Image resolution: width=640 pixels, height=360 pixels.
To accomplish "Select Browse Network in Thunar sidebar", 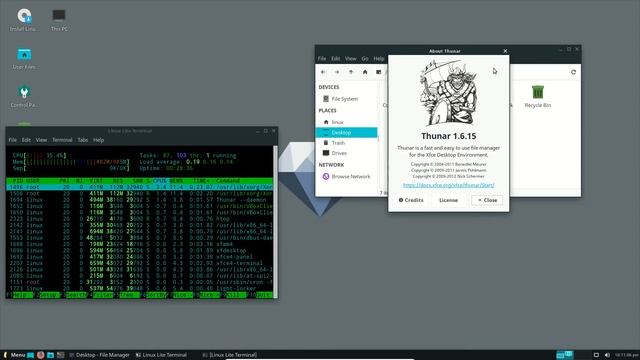I will tap(346, 176).
